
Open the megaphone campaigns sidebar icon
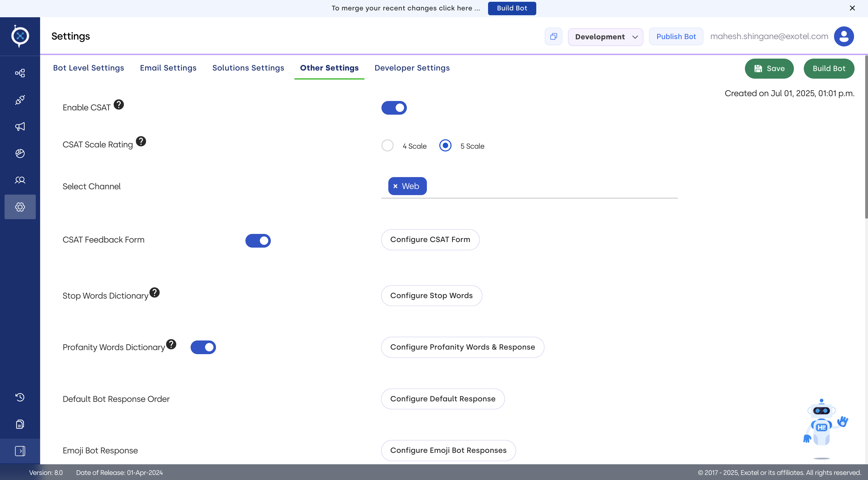(20, 127)
